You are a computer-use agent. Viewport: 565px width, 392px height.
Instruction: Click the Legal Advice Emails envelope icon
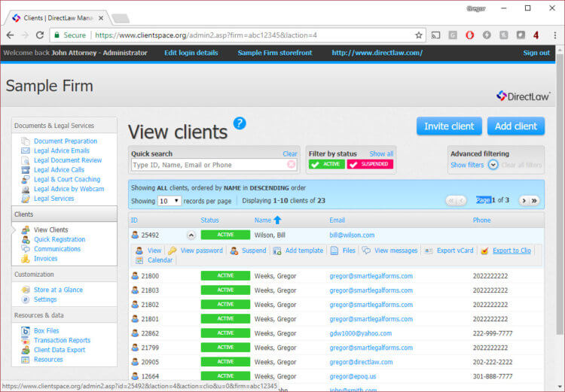(x=25, y=150)
